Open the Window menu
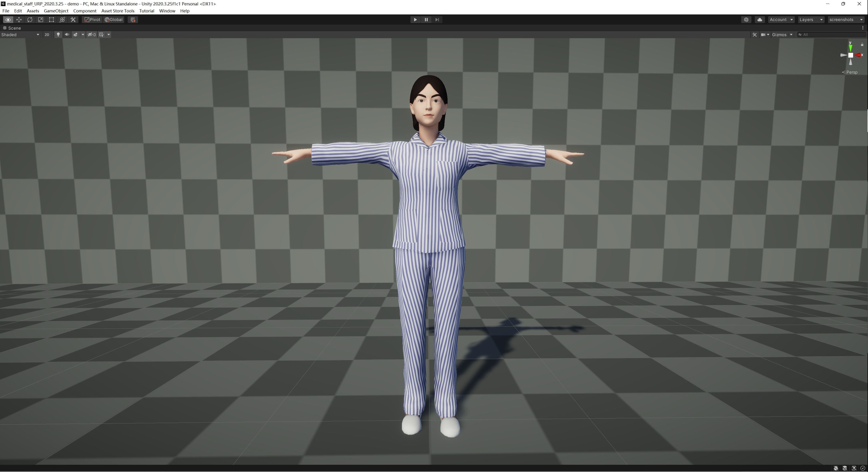 coord(167,11)
